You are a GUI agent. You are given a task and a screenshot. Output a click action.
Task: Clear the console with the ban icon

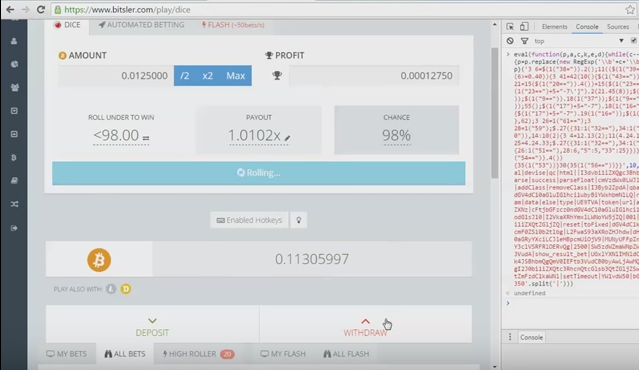point(510,41)
